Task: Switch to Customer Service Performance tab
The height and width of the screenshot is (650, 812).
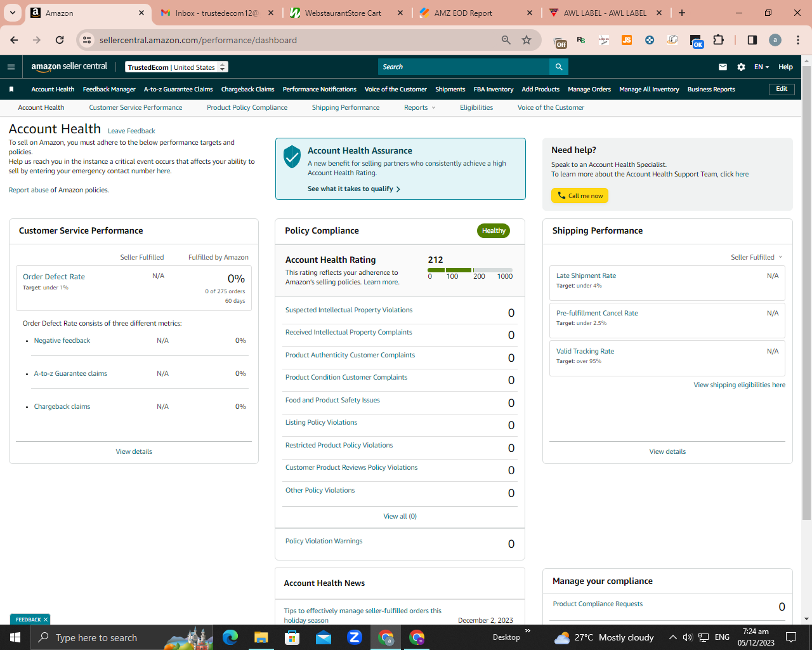Action: click(136, 108)
